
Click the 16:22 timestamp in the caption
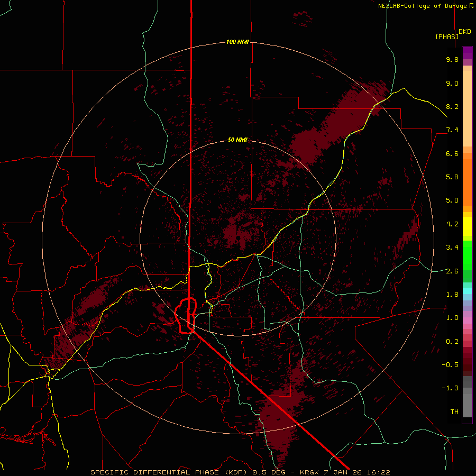click(379, 472)
